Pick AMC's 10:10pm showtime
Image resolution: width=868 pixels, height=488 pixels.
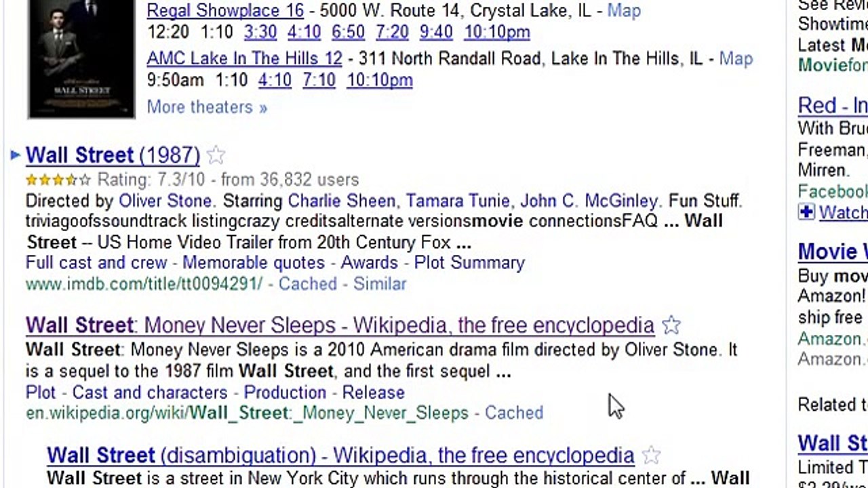[380, 80]
